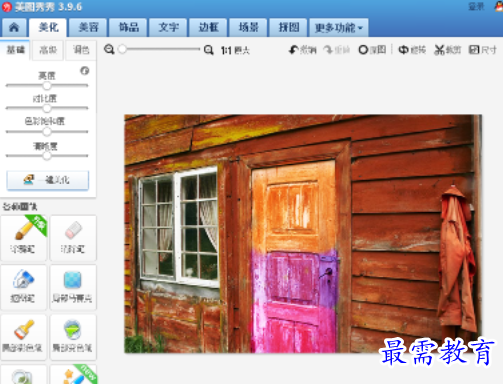Click the 各种画笔 brushes section header

click(20, 207)
